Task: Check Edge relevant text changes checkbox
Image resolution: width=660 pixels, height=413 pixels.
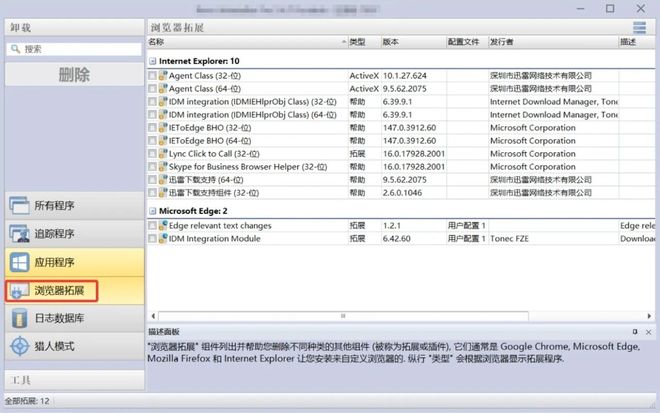Action: [x=152, y=226]
